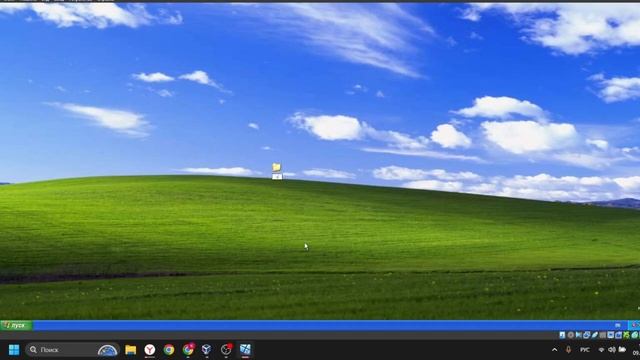
Task: Click the VirtualBox optical disk status icon
Action: 571,335
